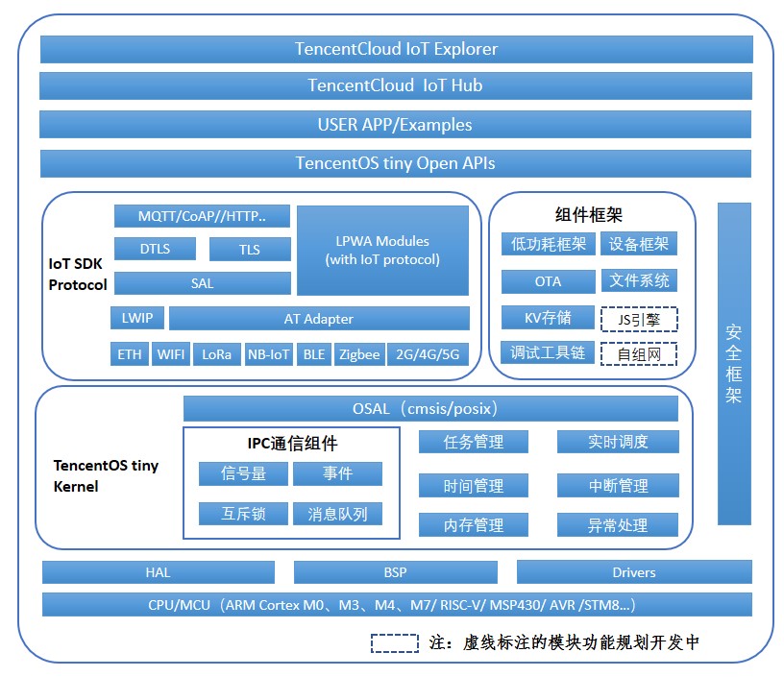Click the USER APP/Examples bar
784x677 pixels.
point(395,125)
